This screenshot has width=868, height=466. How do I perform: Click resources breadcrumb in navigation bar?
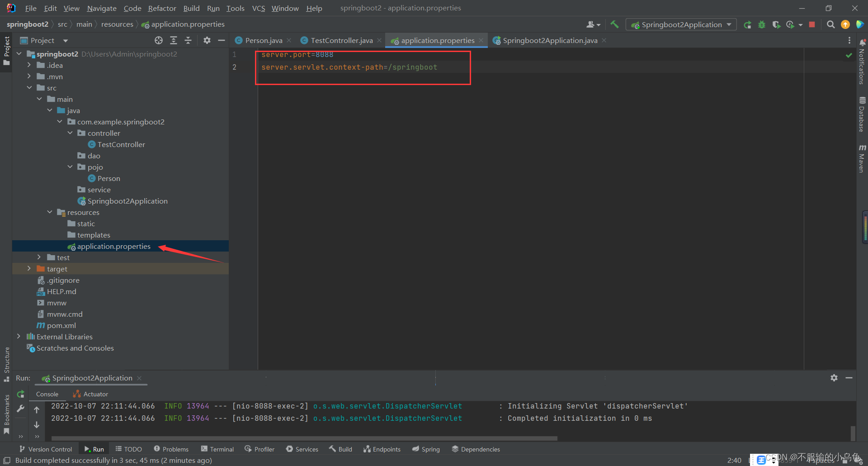(x=117, y=24)
